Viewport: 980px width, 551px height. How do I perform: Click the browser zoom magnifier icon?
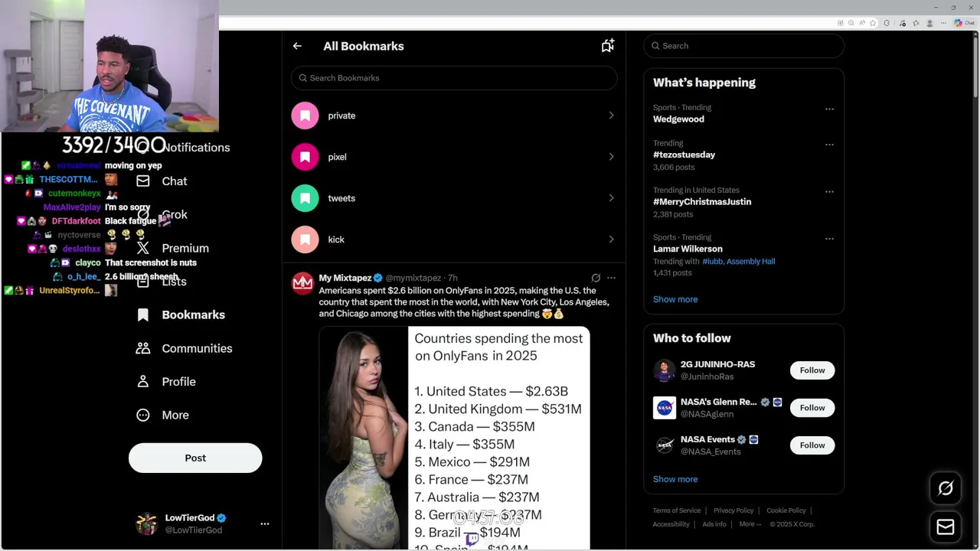[851, 23]
